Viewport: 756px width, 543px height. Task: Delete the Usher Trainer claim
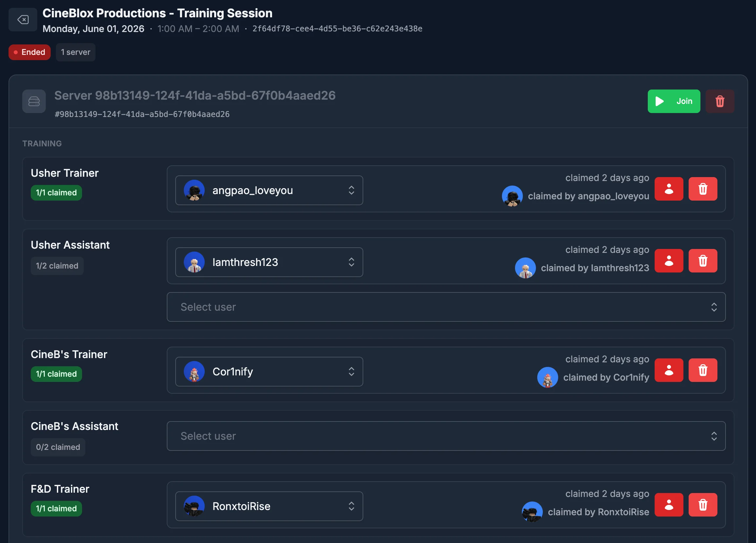(703, 189)
